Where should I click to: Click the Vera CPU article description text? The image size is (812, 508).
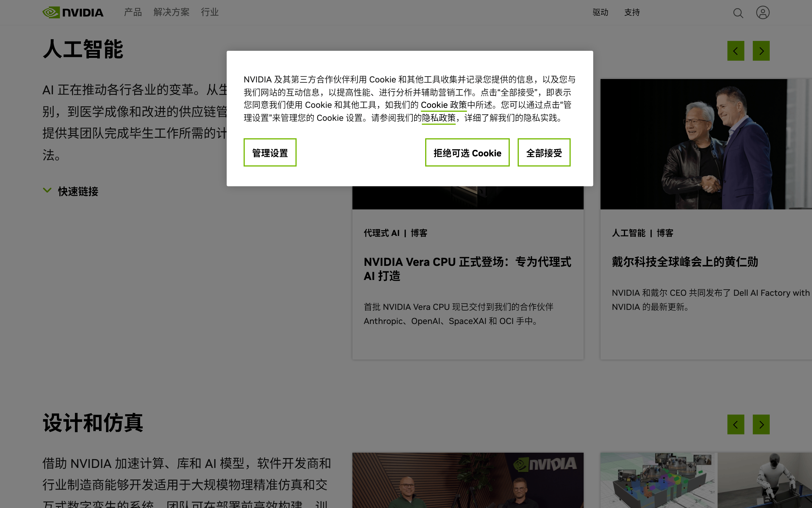pos(458,314)
